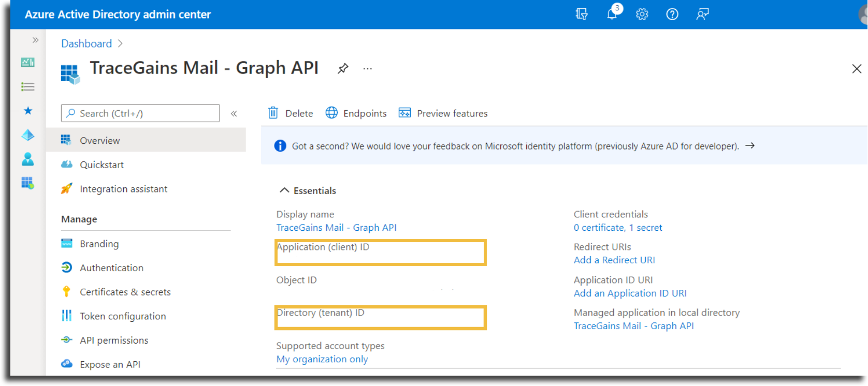
Task: Collapse the side menu chevrons
Action: [234, 113]
